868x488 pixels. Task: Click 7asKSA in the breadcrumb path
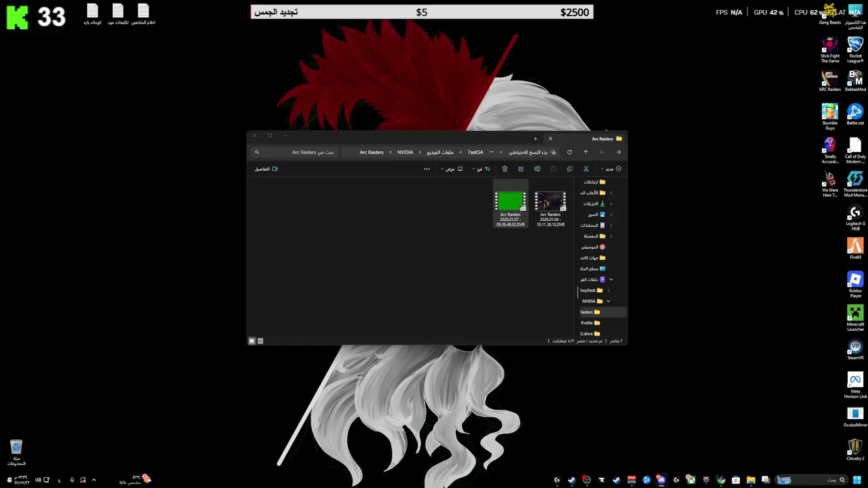(x=475, y=152)
